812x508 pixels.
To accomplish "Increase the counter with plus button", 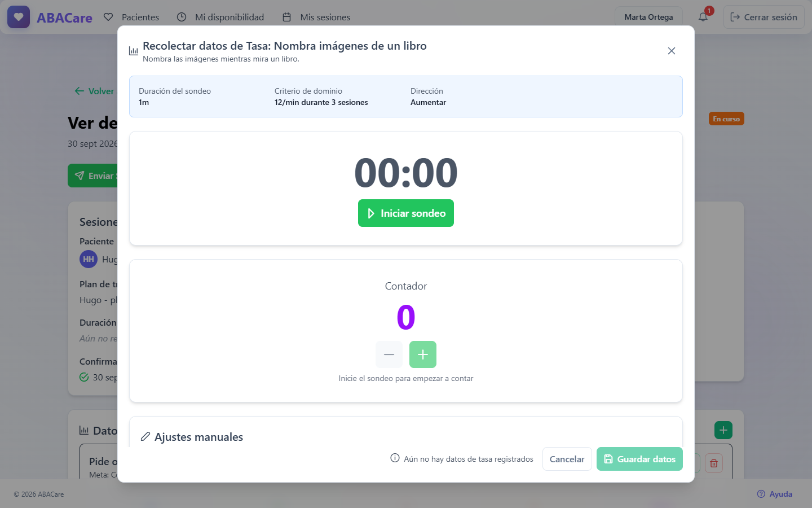I will 423,354.
